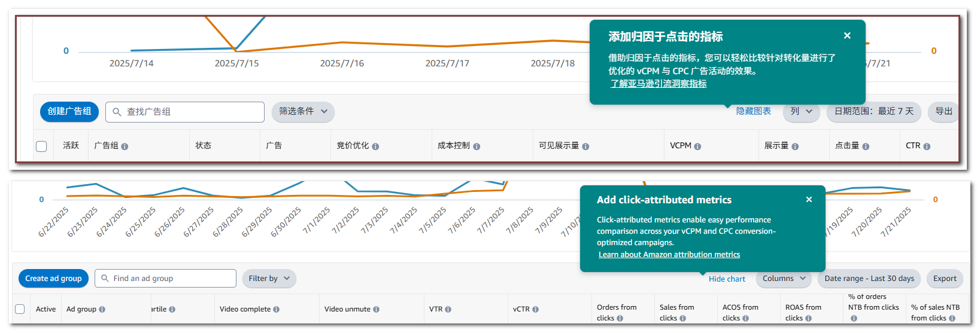The image size is (980, 333).
Task: Focus the Find an ad group search field
Action: click(x=165, y=279)
